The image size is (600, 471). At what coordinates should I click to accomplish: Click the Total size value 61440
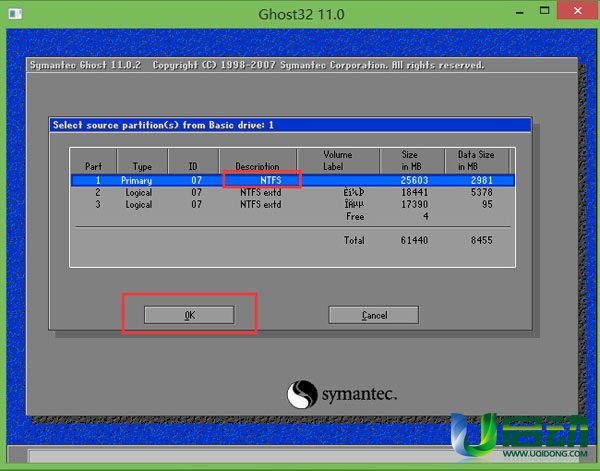click(x=414, y=240)
